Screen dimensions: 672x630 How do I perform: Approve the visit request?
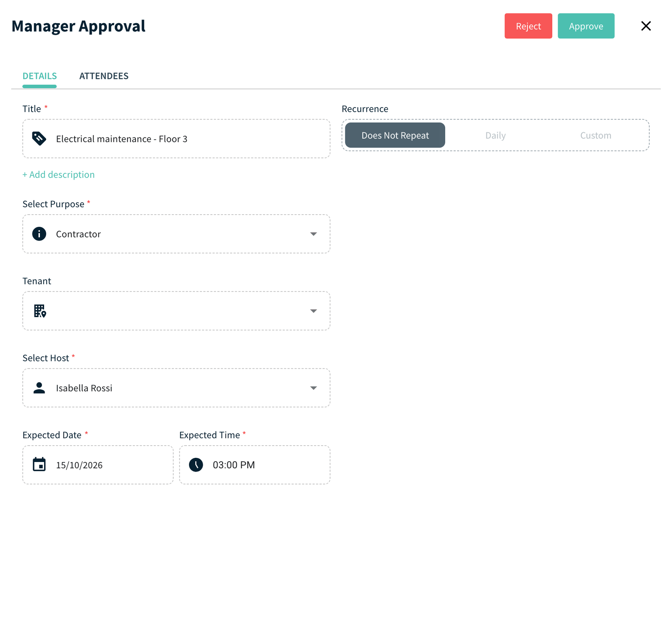[586, 26]
